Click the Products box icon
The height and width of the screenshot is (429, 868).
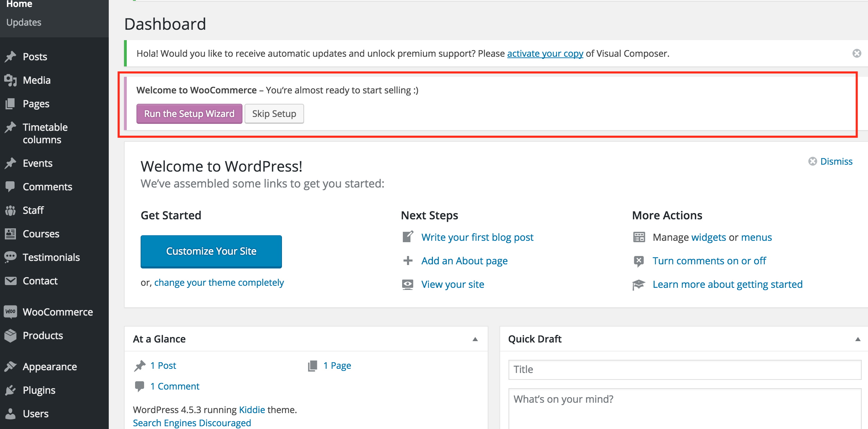(x=11, y=336)
